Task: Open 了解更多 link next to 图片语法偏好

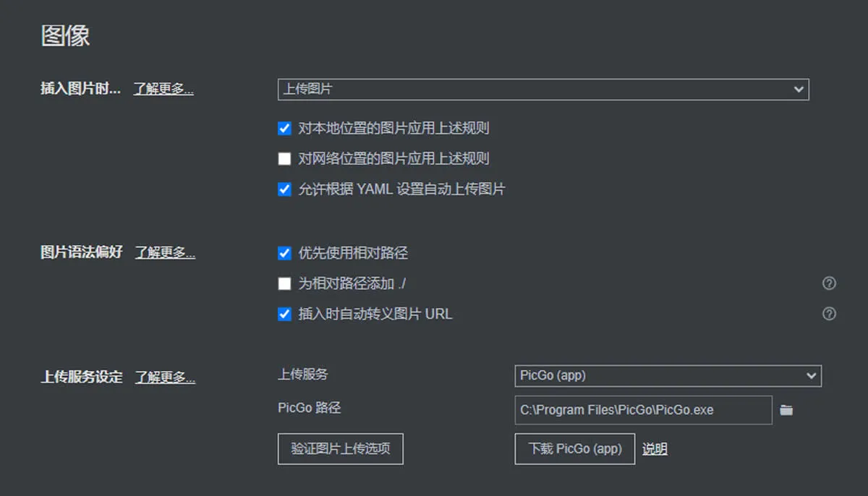Action: 165,253
